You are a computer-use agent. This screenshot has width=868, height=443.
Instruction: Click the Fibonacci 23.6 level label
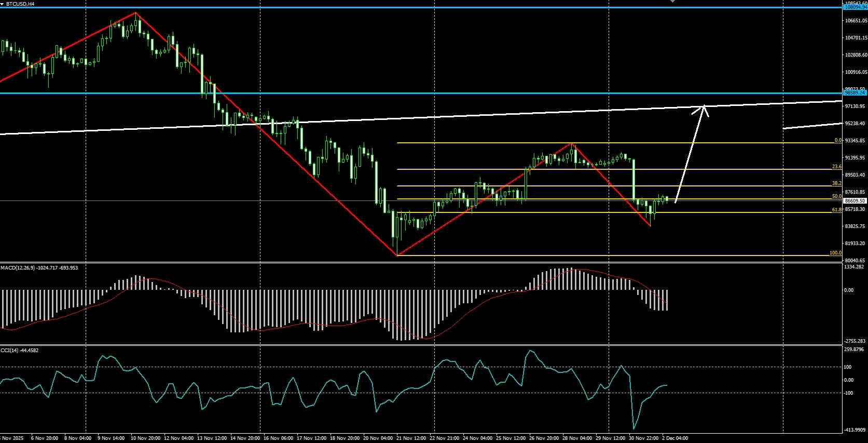coord(836,167)
